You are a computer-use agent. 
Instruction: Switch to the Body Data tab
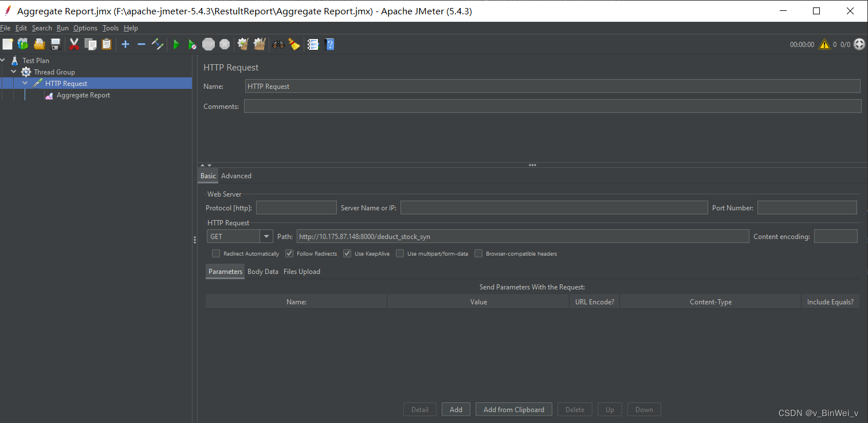[x=263, y=272]
